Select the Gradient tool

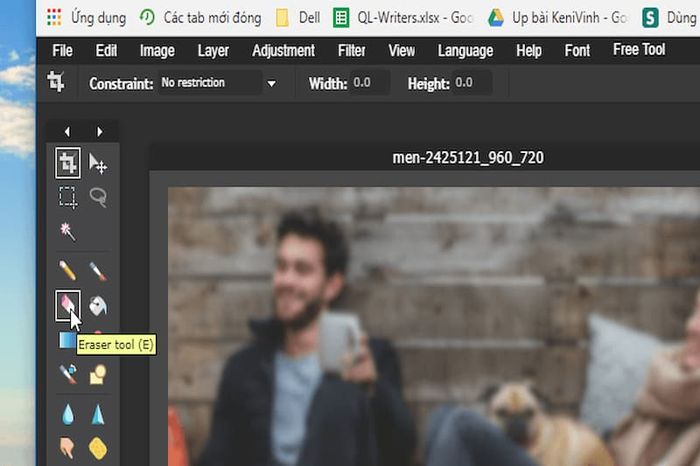tap(67, 340)
